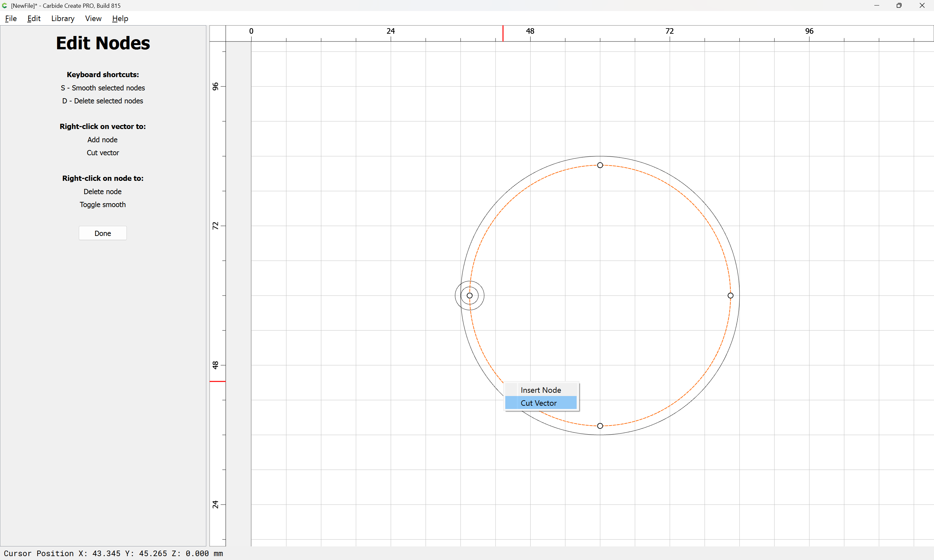Open the Edit menu
Image resolution: width=934 pixels, height=560 pixels.
coord(34,18)
